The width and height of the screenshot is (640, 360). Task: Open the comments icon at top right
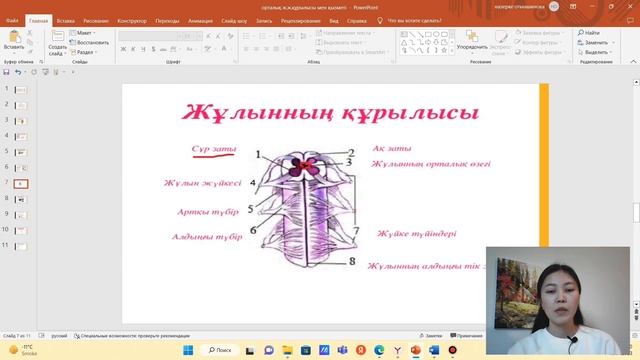click(631, 20)
